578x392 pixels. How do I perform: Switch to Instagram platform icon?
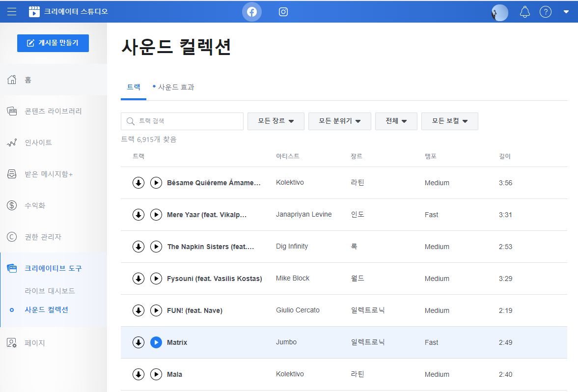[283, 12]
